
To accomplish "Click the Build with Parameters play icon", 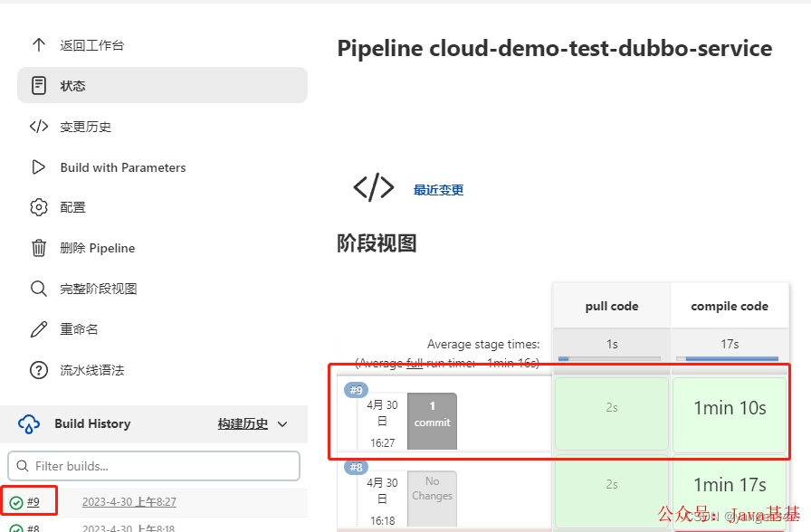I will click(39, 167).
